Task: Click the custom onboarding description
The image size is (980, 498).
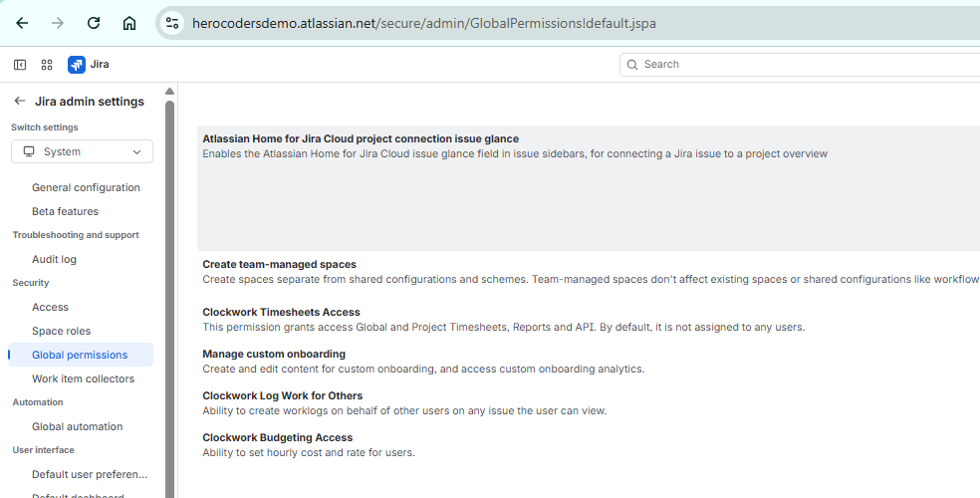Action: tap(423, 369)
